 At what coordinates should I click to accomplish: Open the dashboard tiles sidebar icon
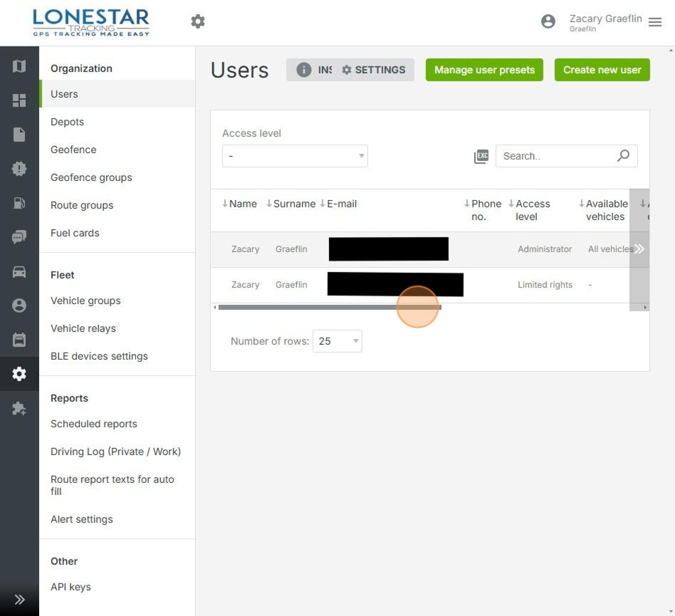19,100
